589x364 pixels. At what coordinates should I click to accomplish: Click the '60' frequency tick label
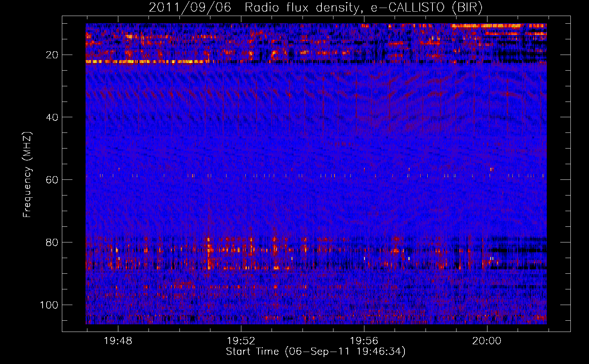(52, 180)
